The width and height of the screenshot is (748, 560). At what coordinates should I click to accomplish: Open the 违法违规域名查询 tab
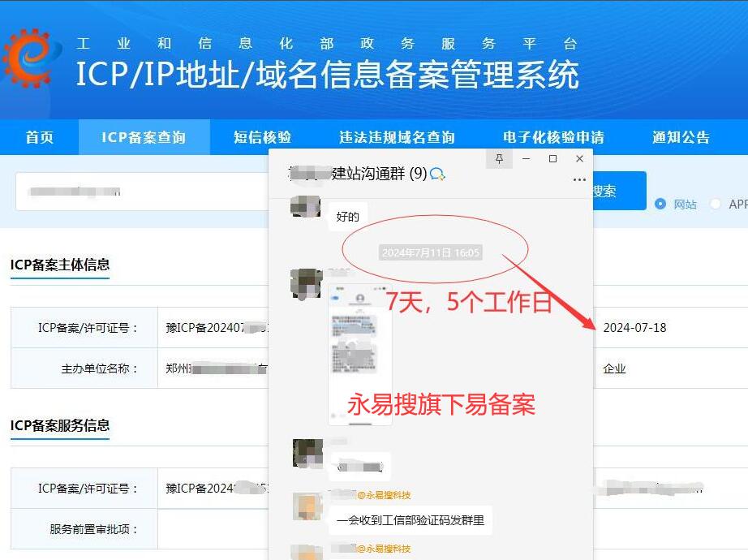pyautogui.click(x=397, y=137)
